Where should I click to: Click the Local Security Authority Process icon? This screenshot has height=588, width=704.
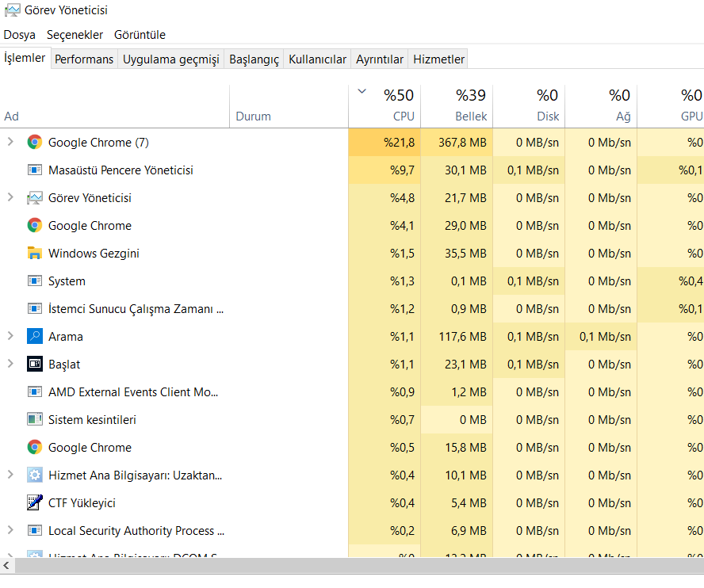(x=35, y=530)
